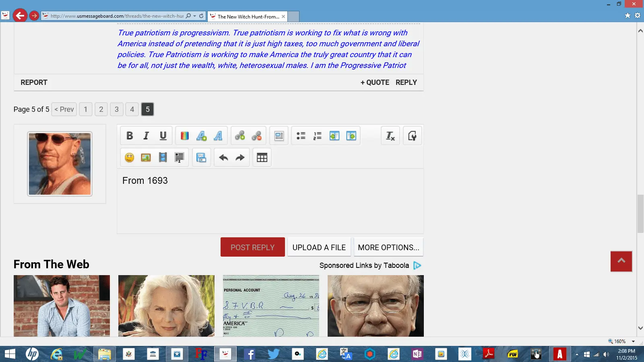Open the font size dropdown

(x=201, y=136)
